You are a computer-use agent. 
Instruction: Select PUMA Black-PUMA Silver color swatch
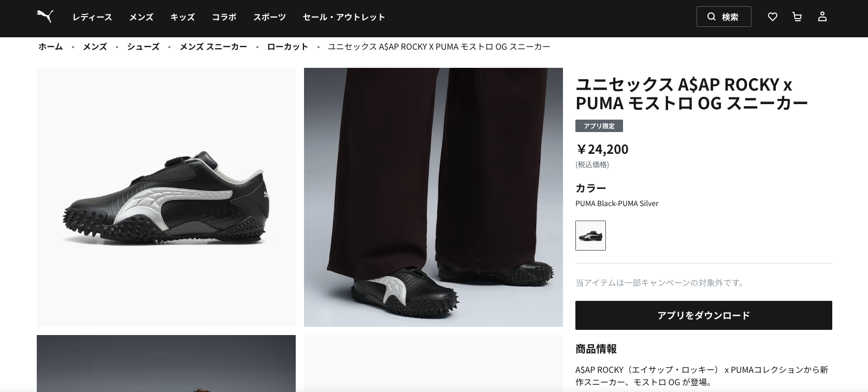coord(590,236)
